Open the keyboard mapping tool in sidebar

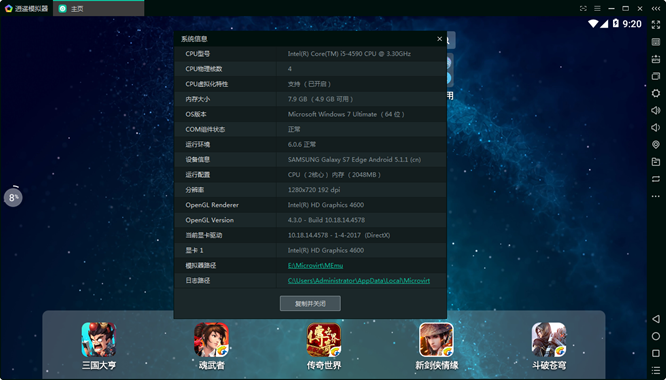656,42
